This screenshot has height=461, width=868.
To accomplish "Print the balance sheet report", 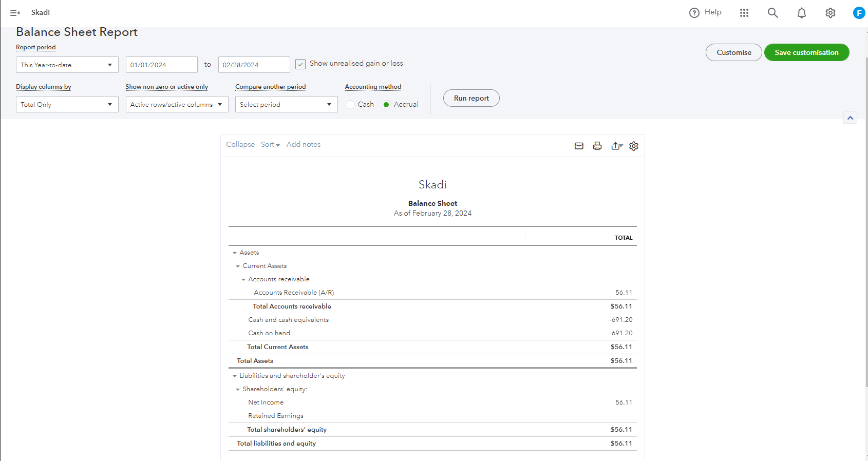I will pos(597,146).
